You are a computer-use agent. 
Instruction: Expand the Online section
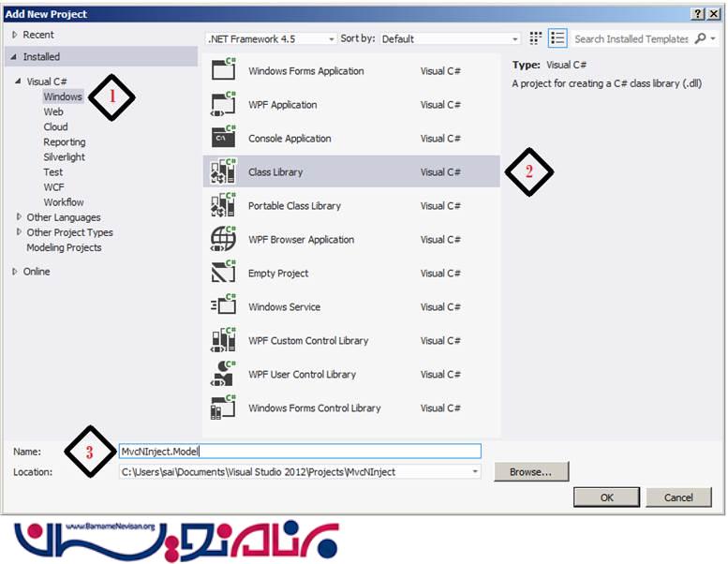(15, 272)
